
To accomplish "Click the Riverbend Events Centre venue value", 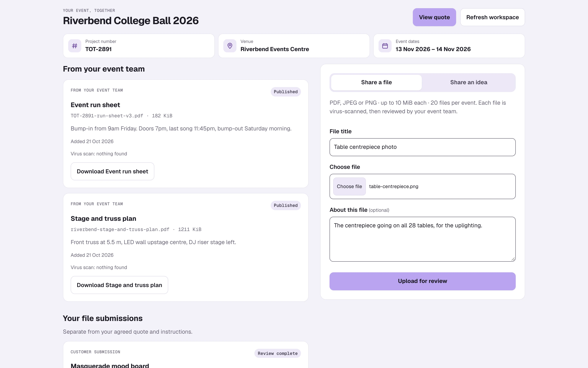I will point(275,49).
